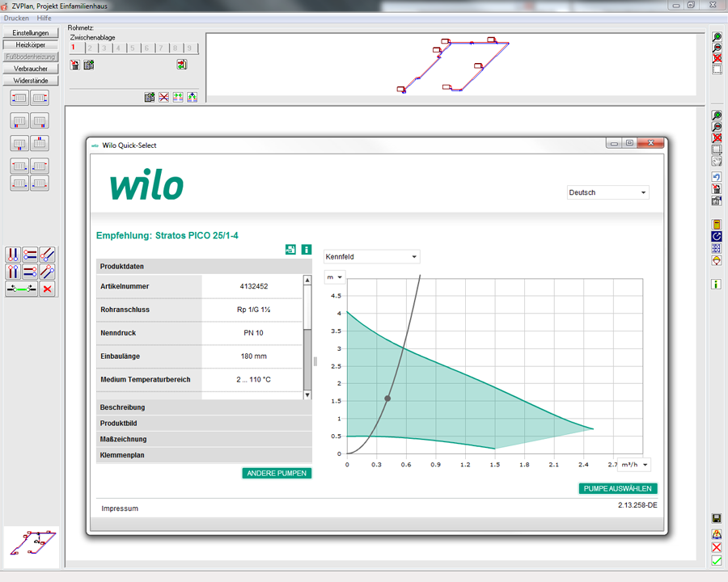Select radiator with left-side connections icon
This screenshot has height=582, width=728.
click(19, 98)
